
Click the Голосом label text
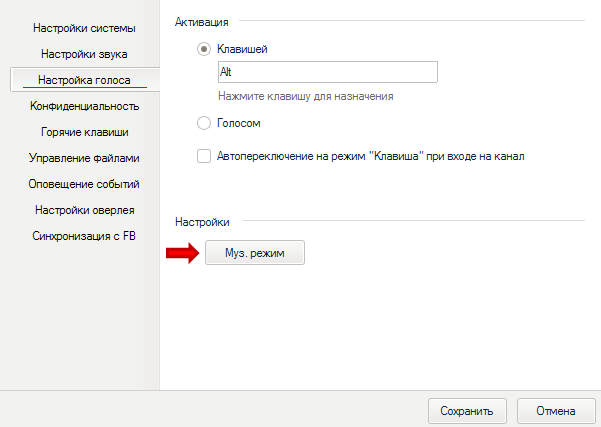pyautogui.click(x=239, y=123)
